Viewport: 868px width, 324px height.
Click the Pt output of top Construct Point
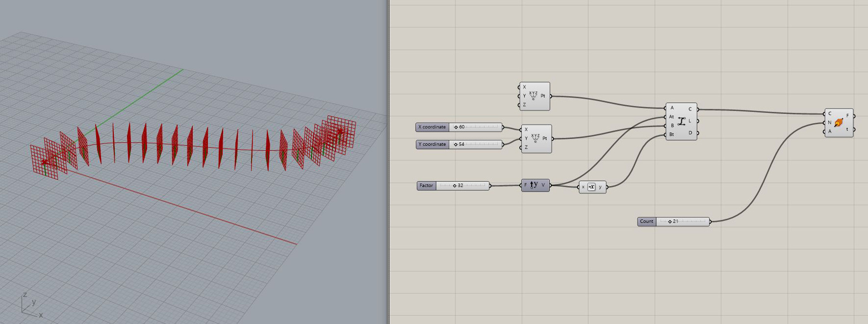point(543,96)
